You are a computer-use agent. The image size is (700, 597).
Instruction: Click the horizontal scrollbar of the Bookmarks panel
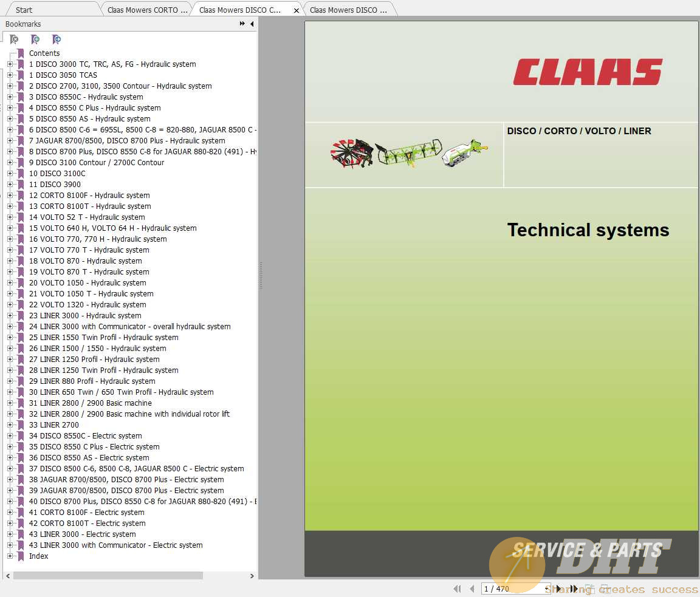pyautogui.click(x=108, y=576)
